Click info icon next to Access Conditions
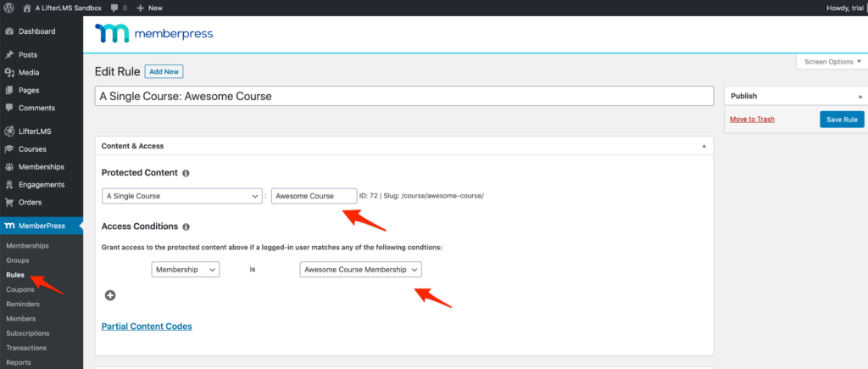 click(x=186, y=226)
